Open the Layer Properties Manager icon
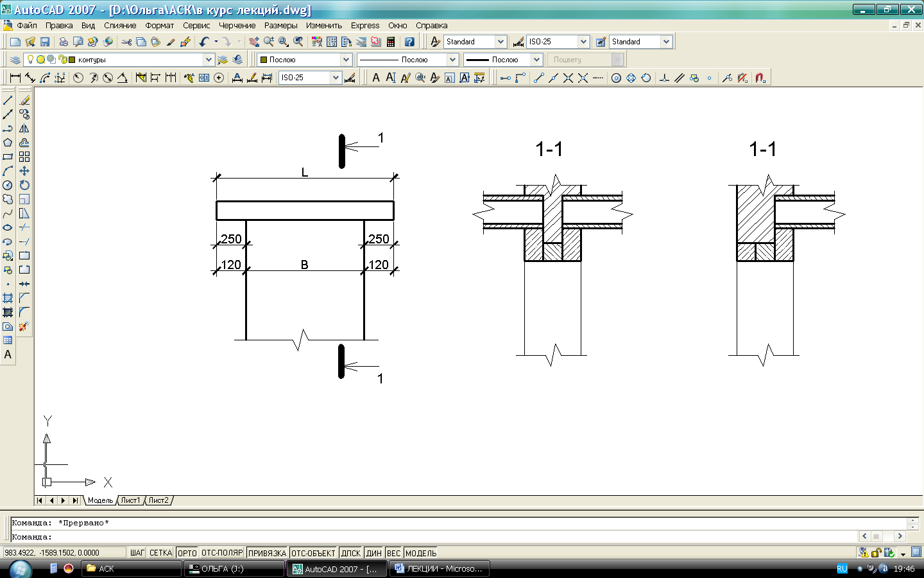Screen dimensions: 924x578 (15, 60)
